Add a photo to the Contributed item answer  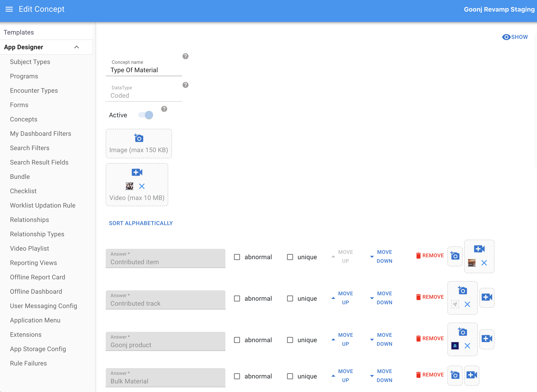coord(455,256)
